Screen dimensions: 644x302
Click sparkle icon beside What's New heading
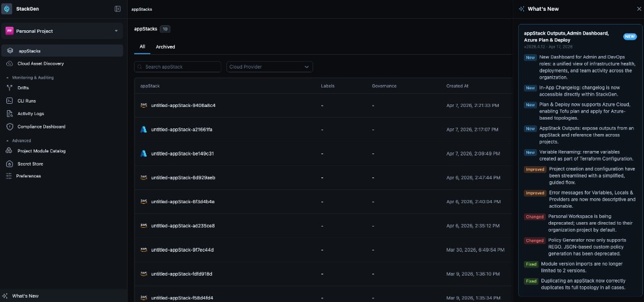click(521, 9)
